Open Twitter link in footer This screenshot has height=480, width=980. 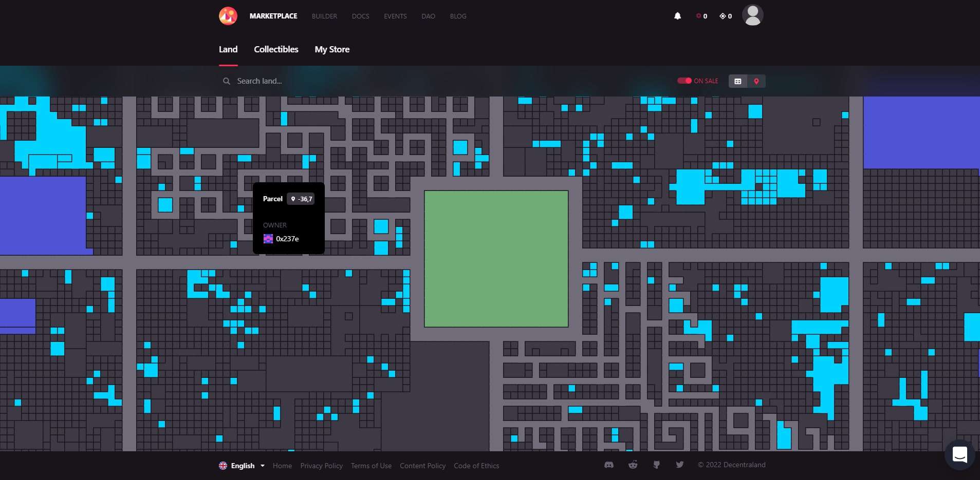680,465
